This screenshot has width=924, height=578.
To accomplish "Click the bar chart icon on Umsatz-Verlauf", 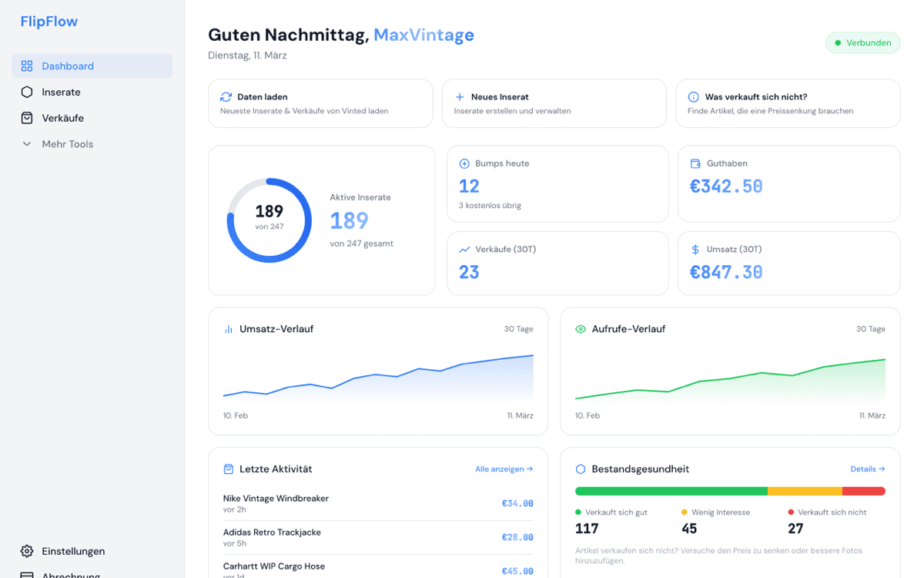I will click(229, 329).
